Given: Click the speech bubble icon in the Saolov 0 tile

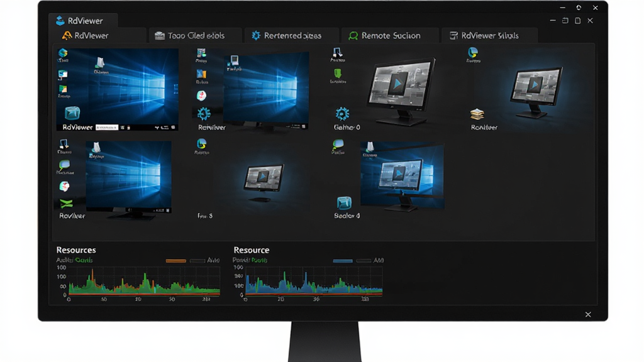Looking at the screenshot, I should (x=338, y=144).
